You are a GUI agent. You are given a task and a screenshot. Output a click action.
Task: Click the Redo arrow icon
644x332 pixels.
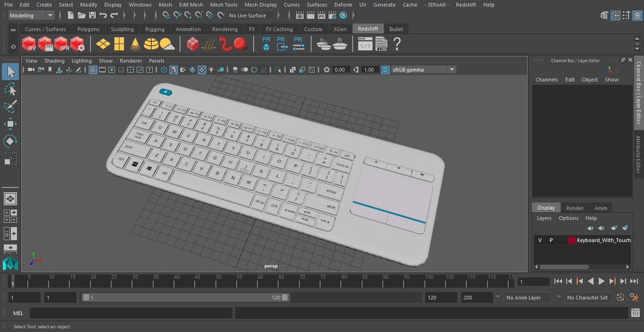coord(114,16)
